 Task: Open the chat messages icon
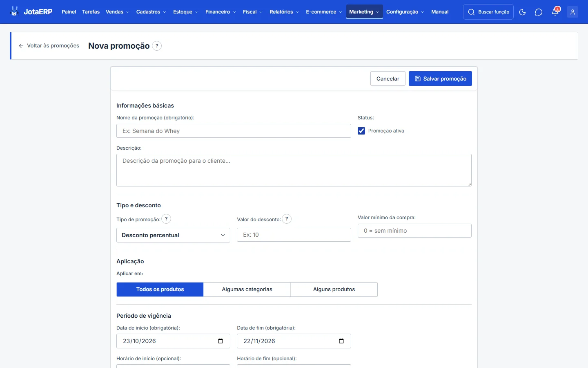pos(539,12)
